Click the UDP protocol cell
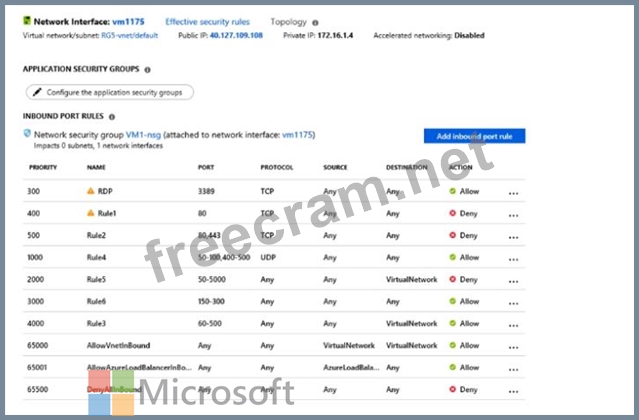 click(x=268, y=257)
